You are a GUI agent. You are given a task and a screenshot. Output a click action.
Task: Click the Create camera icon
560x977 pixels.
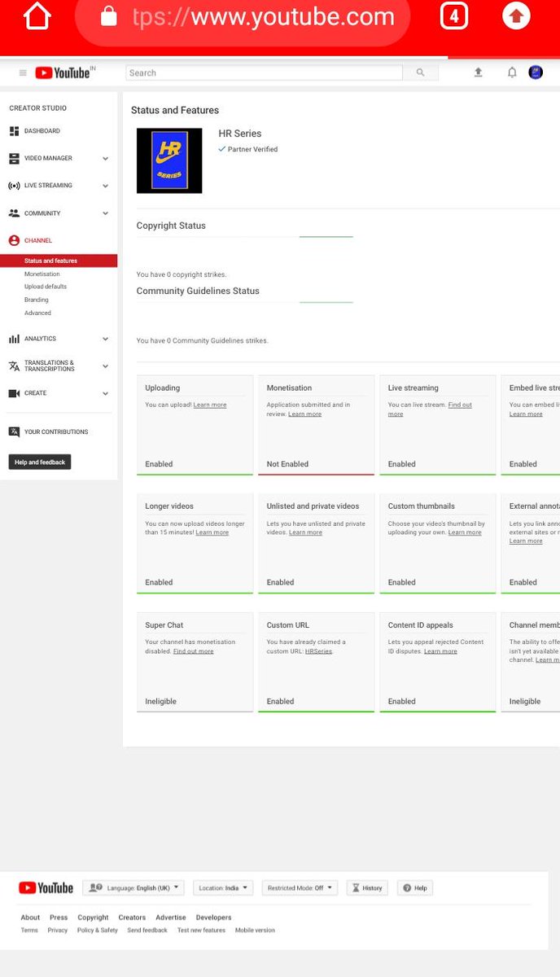[14, 393]
